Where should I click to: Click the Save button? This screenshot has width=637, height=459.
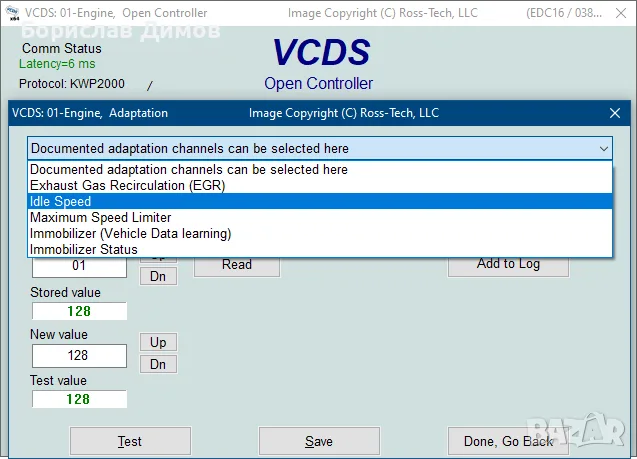pos(319,441)
